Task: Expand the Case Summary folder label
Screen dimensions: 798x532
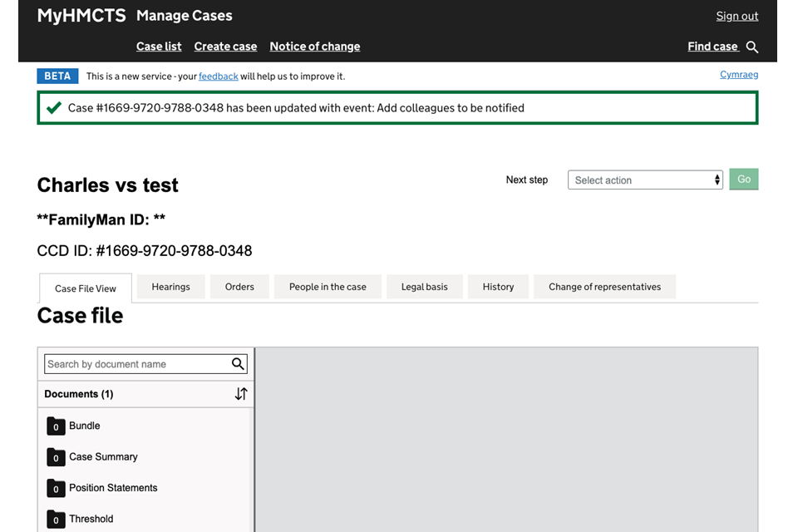Action: tap(103, 456)
